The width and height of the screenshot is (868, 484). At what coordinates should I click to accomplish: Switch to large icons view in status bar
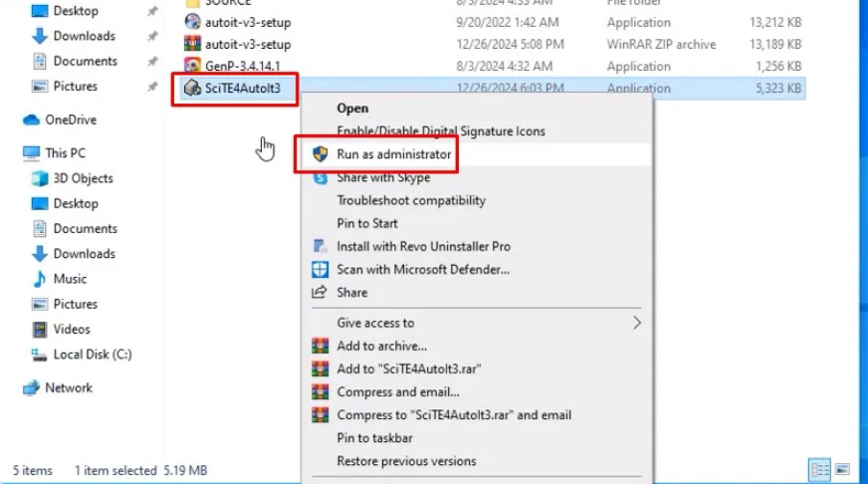(x=842, y=469)
